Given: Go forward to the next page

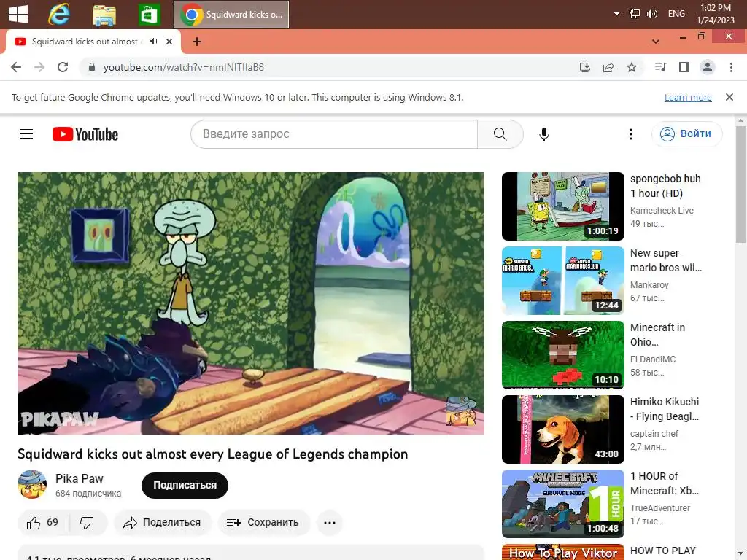Looking at the screenshot, I should pyautogui.click(x=39, y=67).
